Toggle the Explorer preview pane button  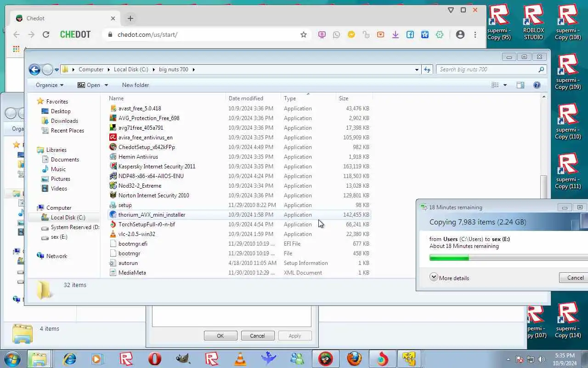[x=520, y=85]
